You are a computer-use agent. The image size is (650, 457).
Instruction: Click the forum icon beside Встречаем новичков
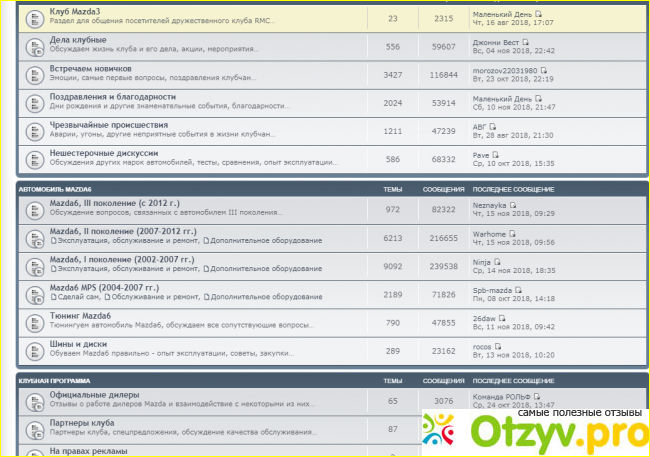[x=33, y=74]
